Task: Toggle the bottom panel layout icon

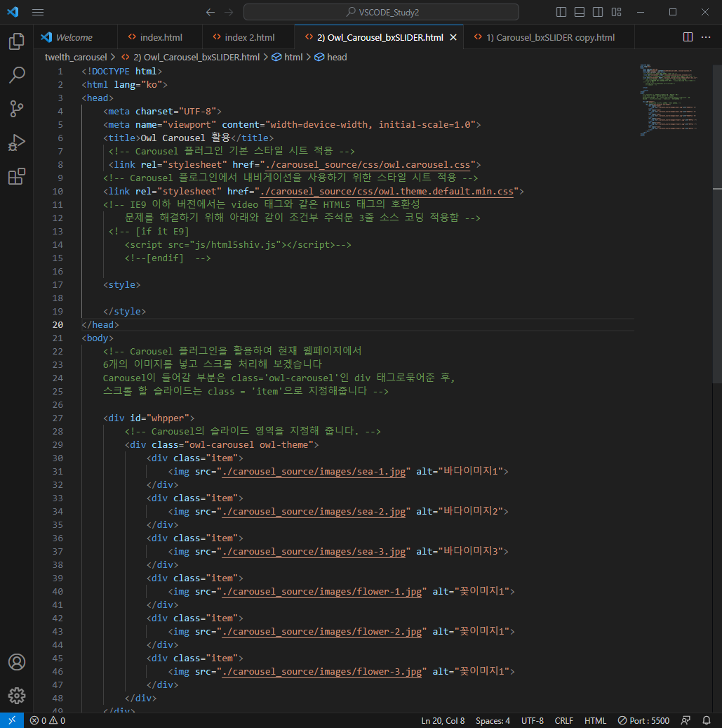Action: pos(580,12)
